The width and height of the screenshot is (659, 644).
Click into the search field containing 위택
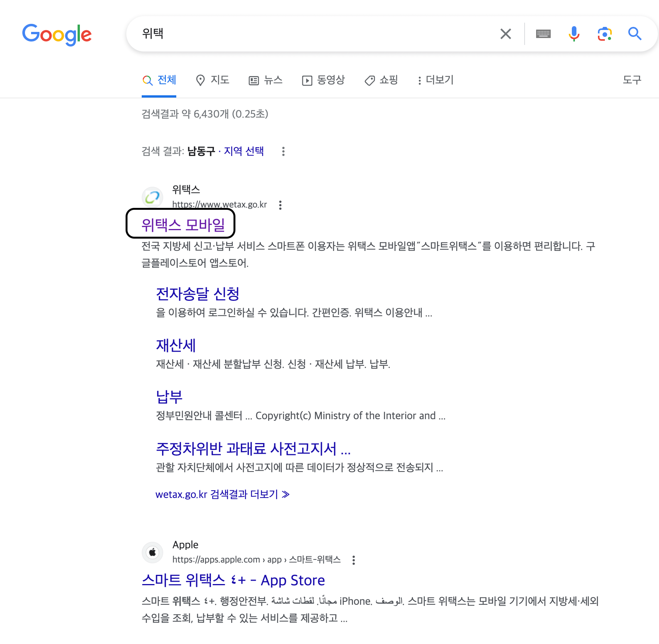315,34
